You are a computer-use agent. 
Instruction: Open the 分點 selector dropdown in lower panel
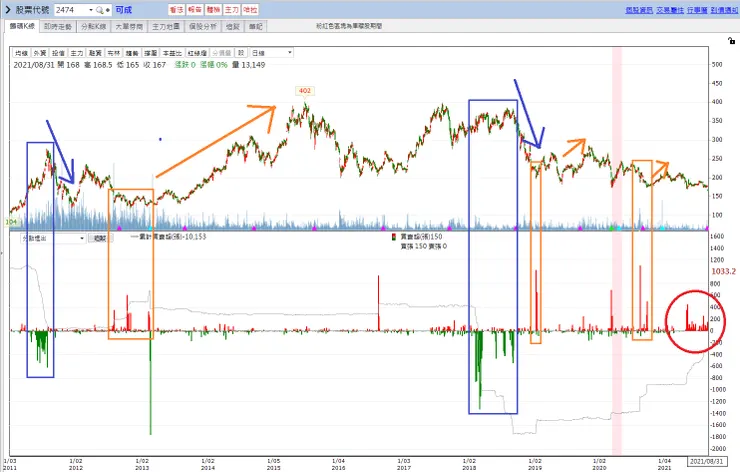point(82,238)
